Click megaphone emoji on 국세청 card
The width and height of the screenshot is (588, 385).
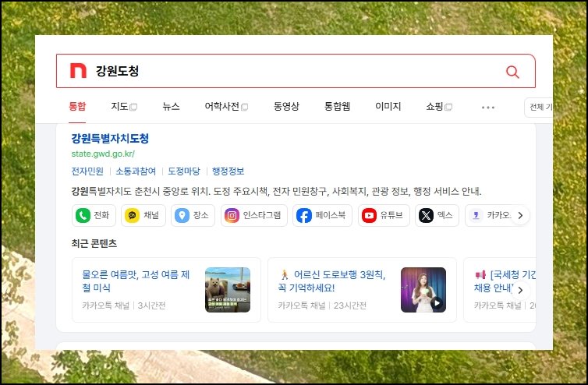pos(480,275)
